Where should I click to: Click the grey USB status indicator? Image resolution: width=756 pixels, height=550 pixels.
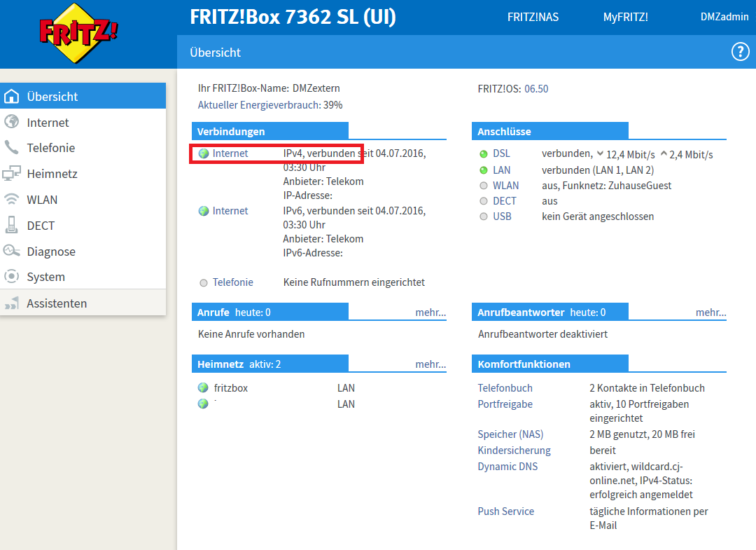coord(484,216)
